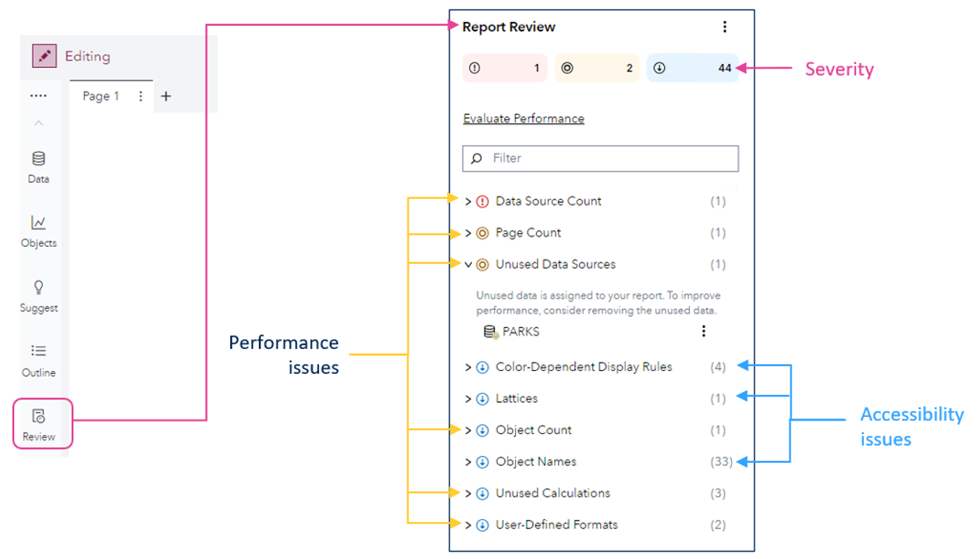
Task: Click the Filter search field
Action: point(609,158)
